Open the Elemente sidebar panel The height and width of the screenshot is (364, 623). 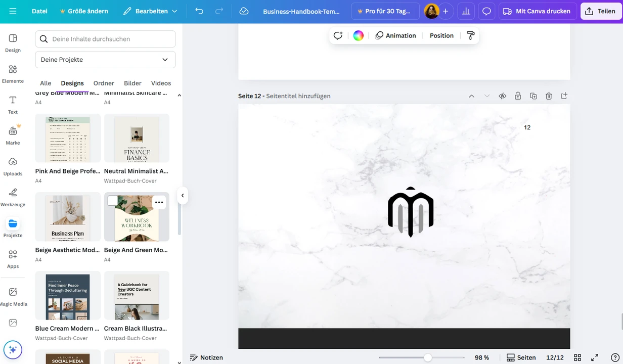point(13,74)
